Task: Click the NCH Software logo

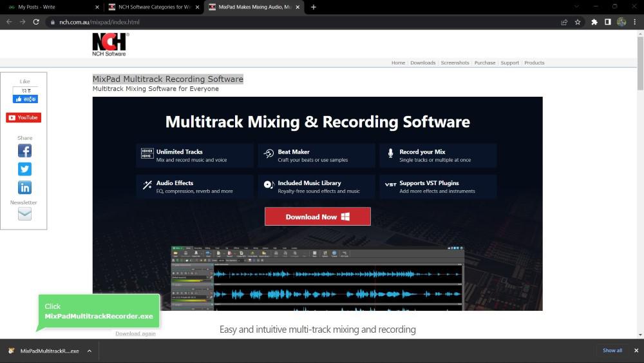Action: [x=110, y=44]
